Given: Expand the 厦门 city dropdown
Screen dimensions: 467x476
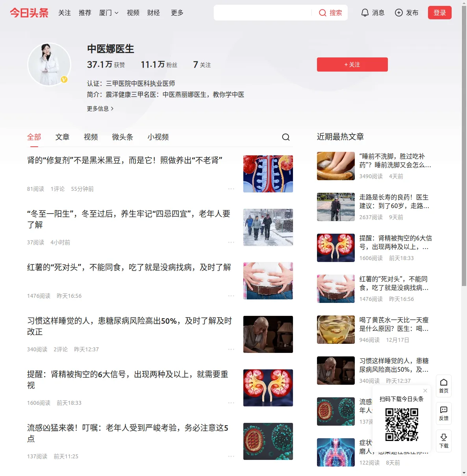Looking at the screenshot, I should (x=109, y=13).
